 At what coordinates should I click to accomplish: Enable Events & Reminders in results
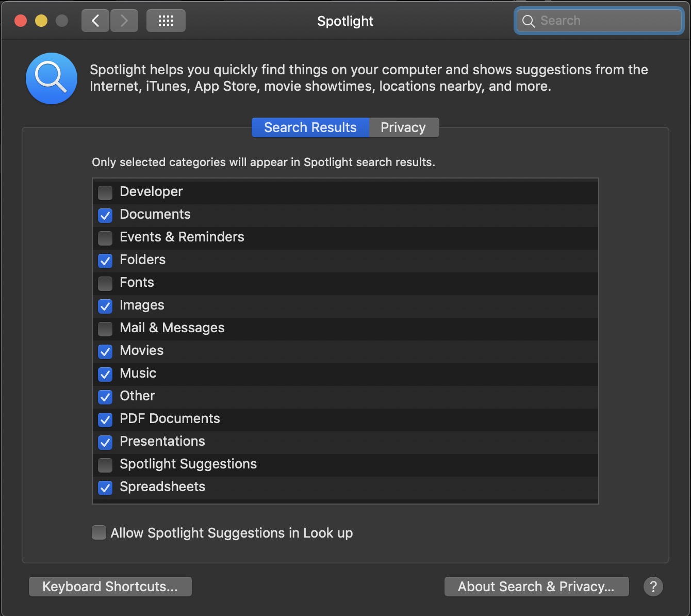[105, 238]
